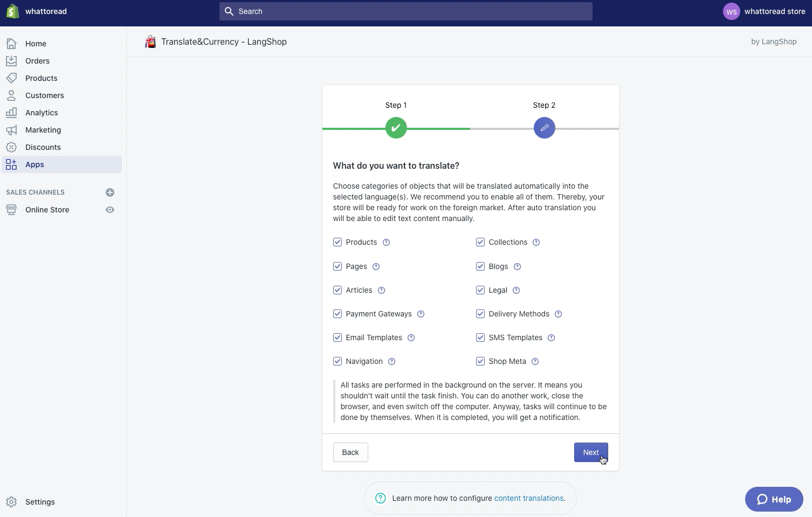Open help tooltip next to Articles
The height and width of the screenshot is (517, 812).
[x=382, y=291]
